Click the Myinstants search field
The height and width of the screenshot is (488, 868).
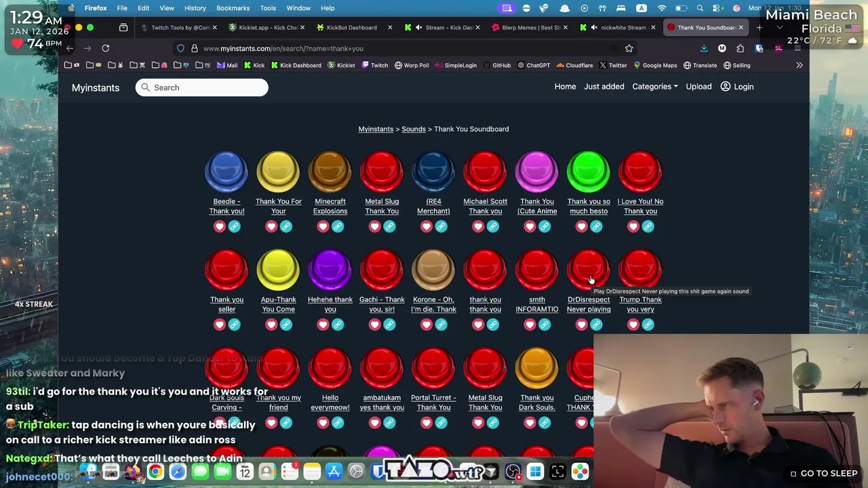coord(201,87)
